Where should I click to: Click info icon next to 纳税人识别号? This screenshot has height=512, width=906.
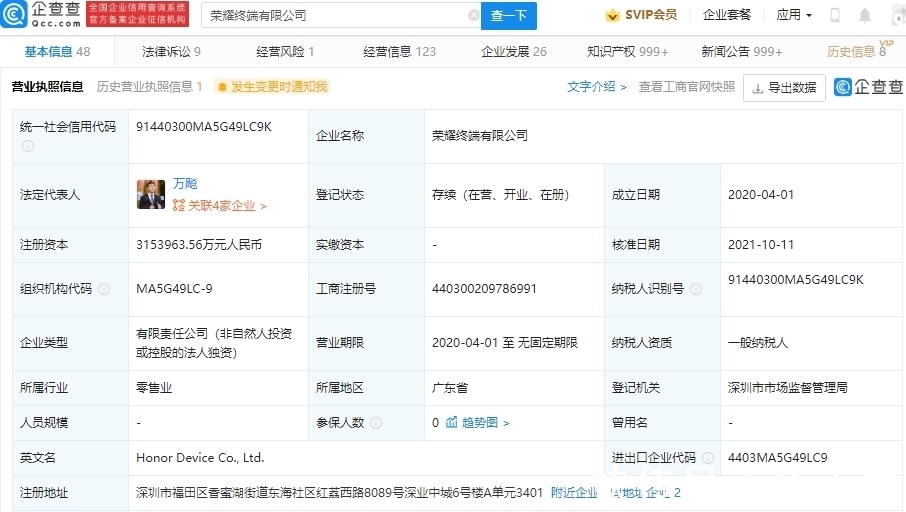696,289
